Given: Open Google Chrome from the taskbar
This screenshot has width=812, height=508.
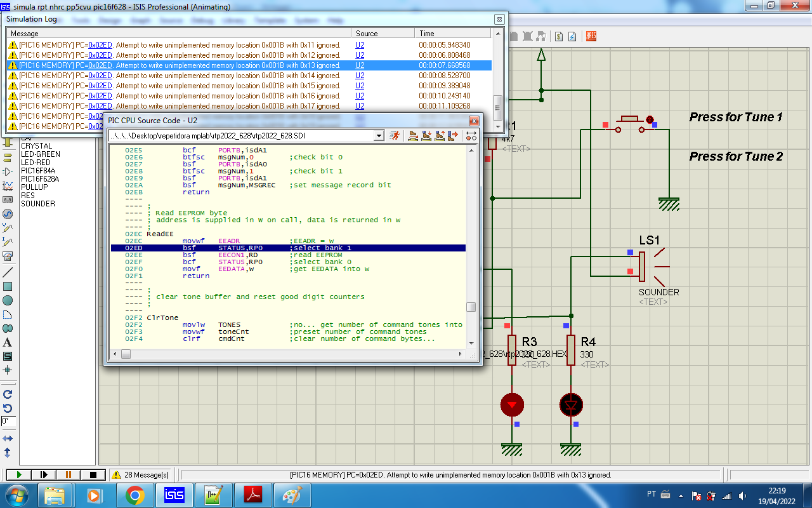Looking at the screenshot, I should coord(134,495).
